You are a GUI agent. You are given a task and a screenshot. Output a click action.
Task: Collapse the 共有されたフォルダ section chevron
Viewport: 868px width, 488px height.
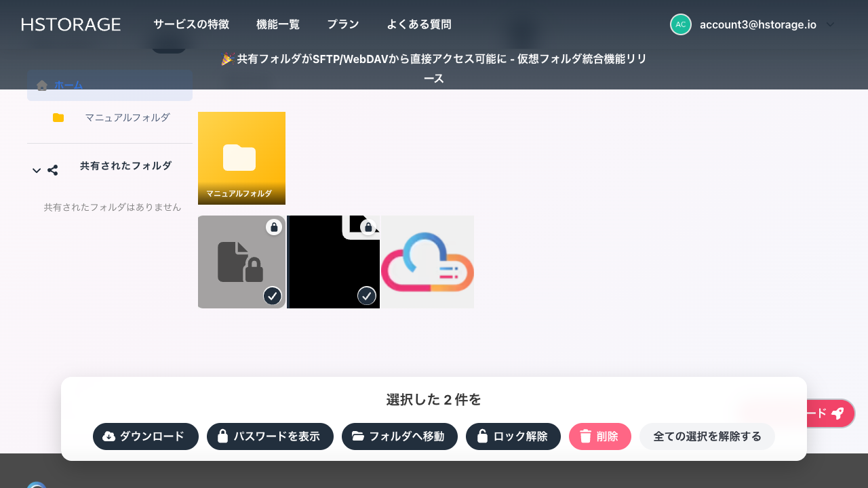[x=37, y=170]
